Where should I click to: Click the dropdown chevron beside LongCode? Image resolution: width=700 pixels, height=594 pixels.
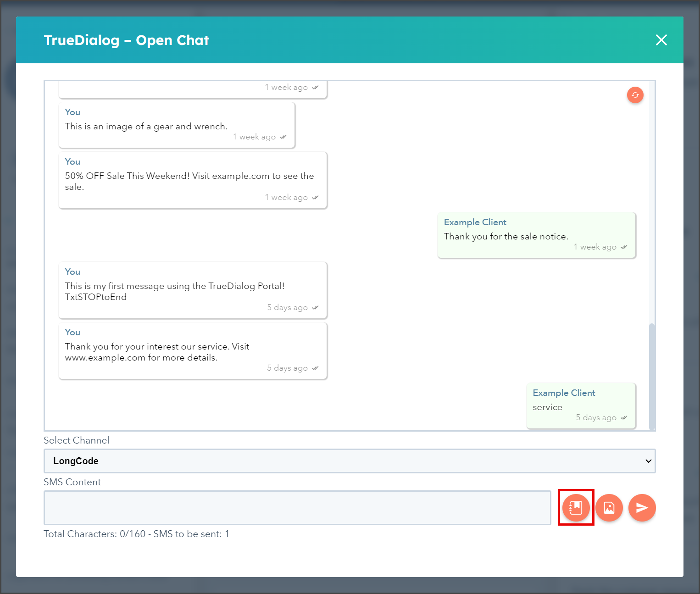click(x=648, y=461)
